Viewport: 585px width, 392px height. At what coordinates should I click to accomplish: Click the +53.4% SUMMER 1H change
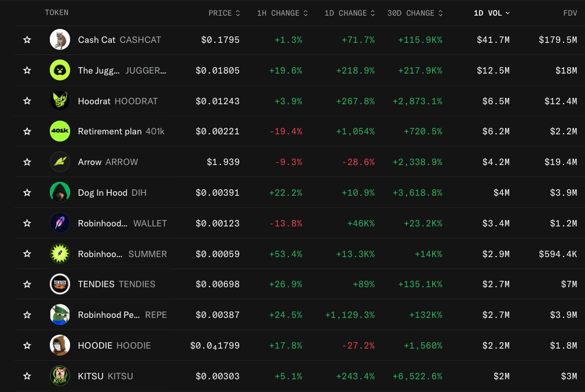pyautogui.click(x=286, y=254)
